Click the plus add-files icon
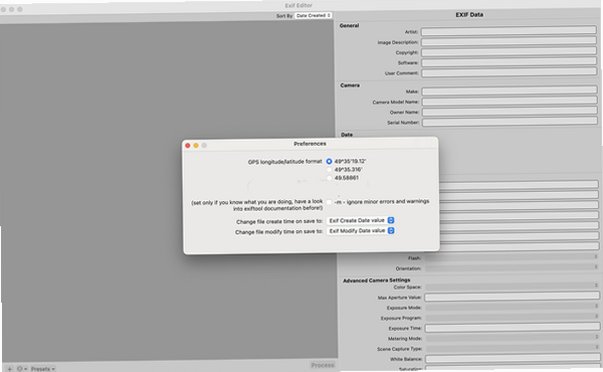This screenshot has width=603, height=372. pyautogui.click(x=10, y=369)
